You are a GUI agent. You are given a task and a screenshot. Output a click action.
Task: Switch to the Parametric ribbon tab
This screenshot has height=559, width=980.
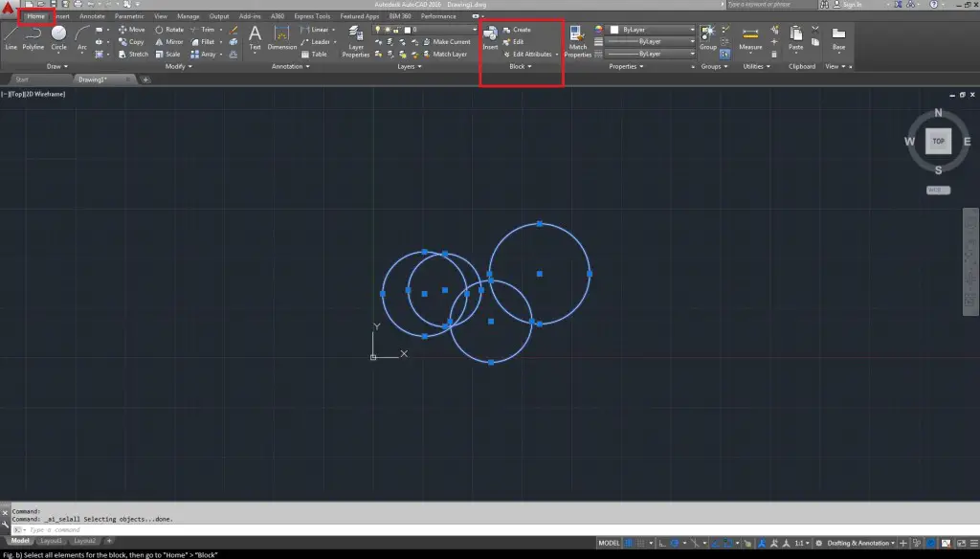pyautogui.click(x=129, y=16)
